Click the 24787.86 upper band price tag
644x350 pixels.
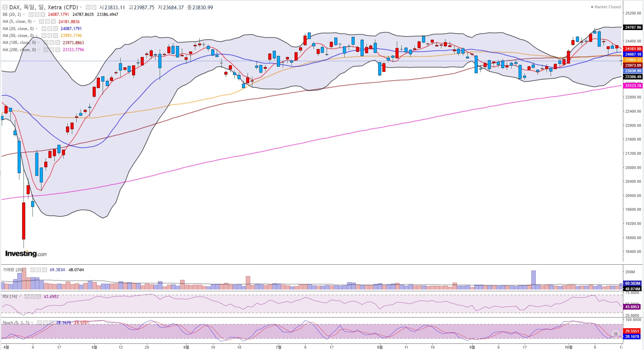(633, 27)
